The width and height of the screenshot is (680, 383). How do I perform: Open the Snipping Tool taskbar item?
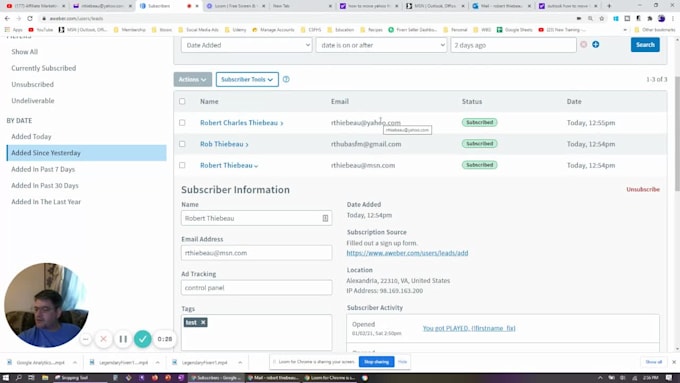(x=79, y=378)
